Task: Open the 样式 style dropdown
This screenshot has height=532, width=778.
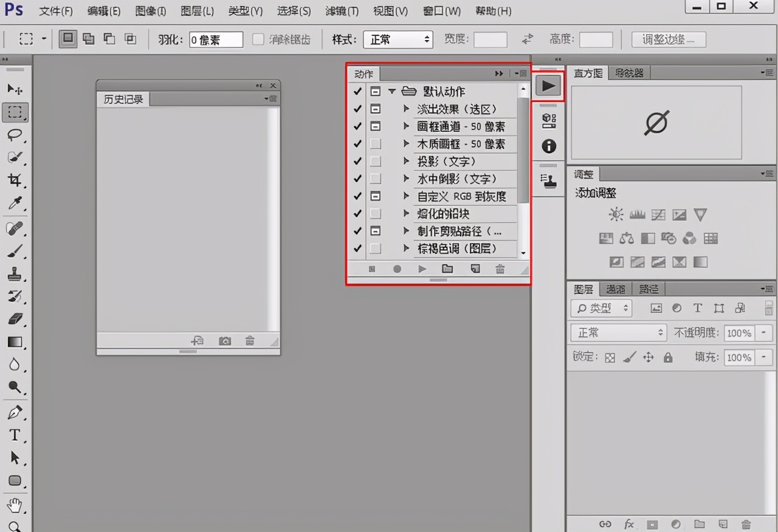Action: 398,39
